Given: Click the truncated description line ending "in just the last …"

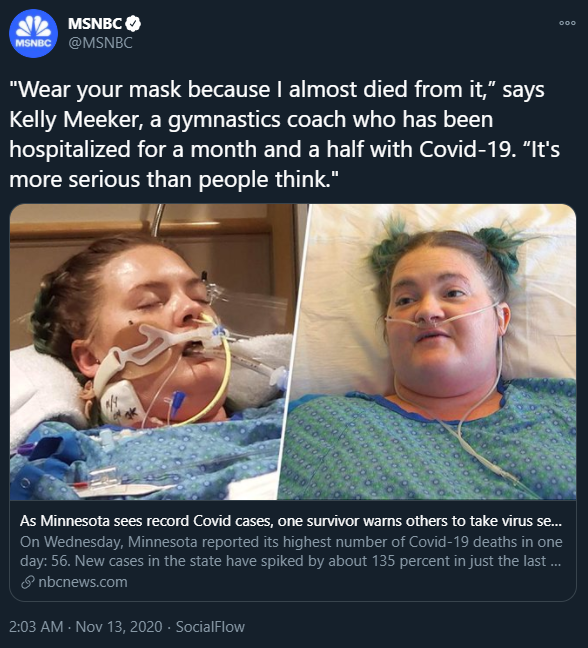Looking at the screenshot, I should click(x=290, y=561).
